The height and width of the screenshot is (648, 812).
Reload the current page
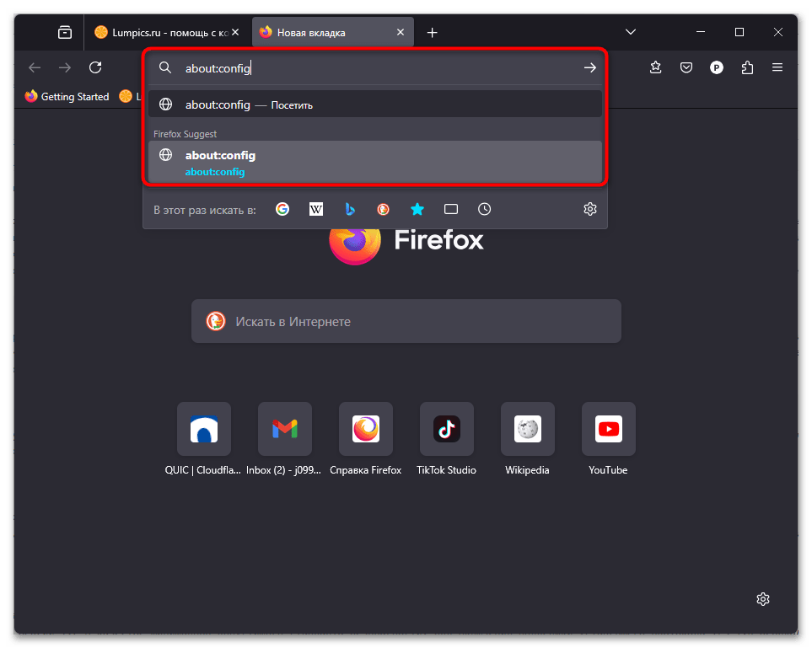[95, 67]
